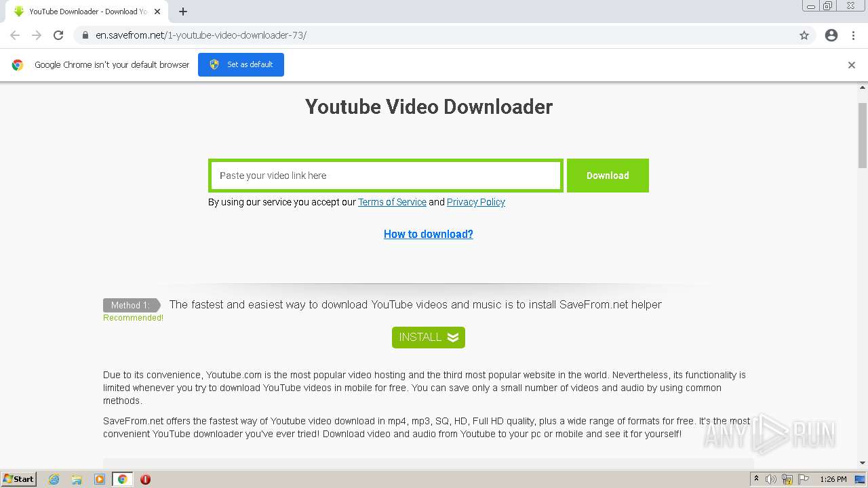Open the network tray icon

pos(787,479)
